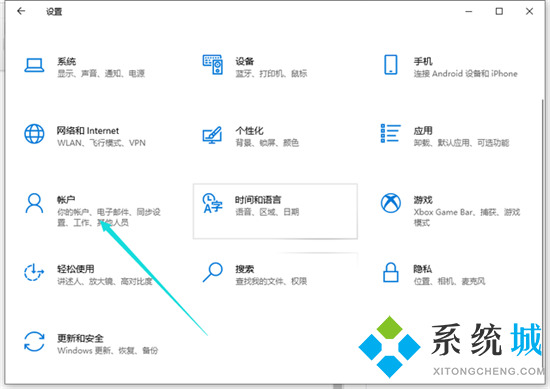The image size is (550, 389).
Task: Open the 游戏 settings title
Action: [x=423, y=200]
